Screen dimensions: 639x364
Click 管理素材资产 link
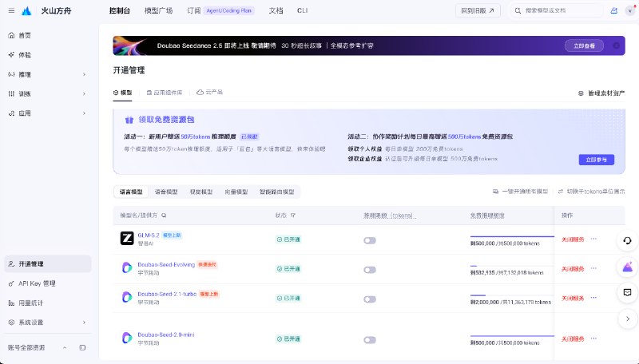coord(601,93)
